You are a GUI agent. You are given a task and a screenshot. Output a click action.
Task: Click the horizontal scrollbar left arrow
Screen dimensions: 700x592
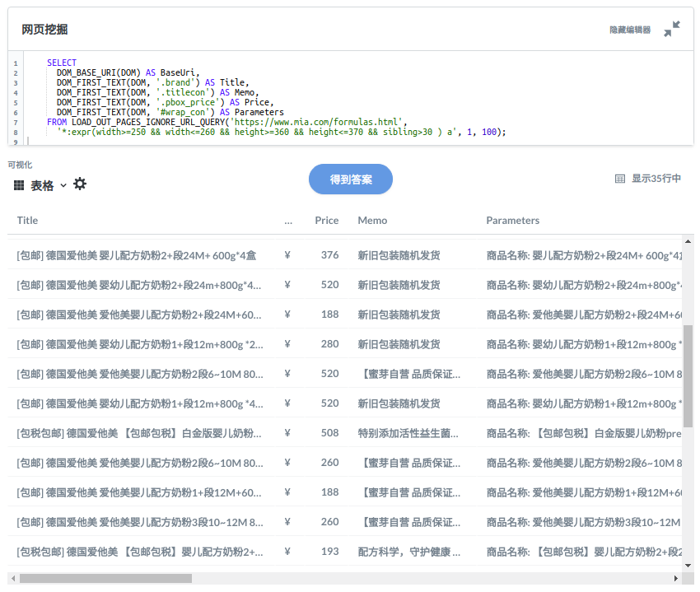13,578
